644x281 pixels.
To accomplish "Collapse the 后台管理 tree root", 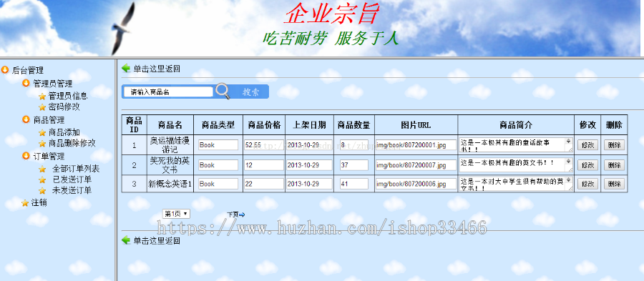I will coord(27,70).
